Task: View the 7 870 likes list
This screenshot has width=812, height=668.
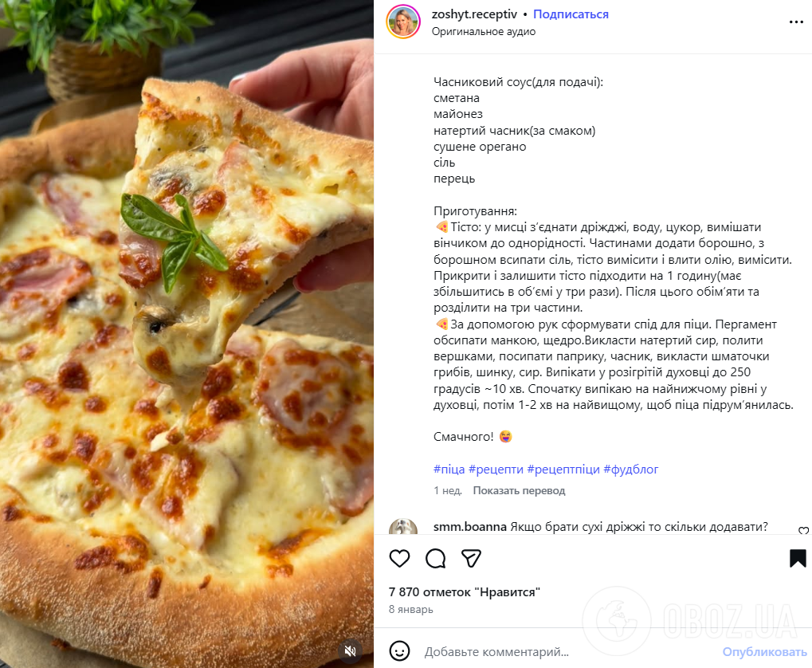Action: tap(465, 591)
